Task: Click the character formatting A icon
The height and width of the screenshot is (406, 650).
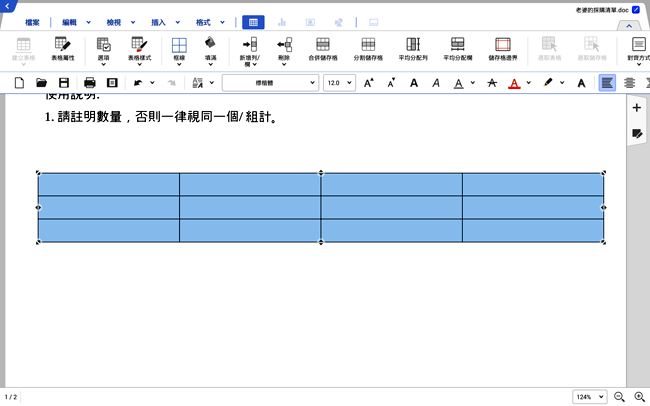Action: (x=582, y=83)
